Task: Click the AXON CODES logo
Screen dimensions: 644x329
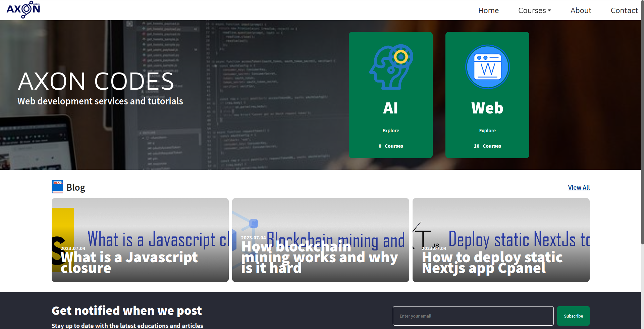Action: pyautogui.click(x=23, y=10)
